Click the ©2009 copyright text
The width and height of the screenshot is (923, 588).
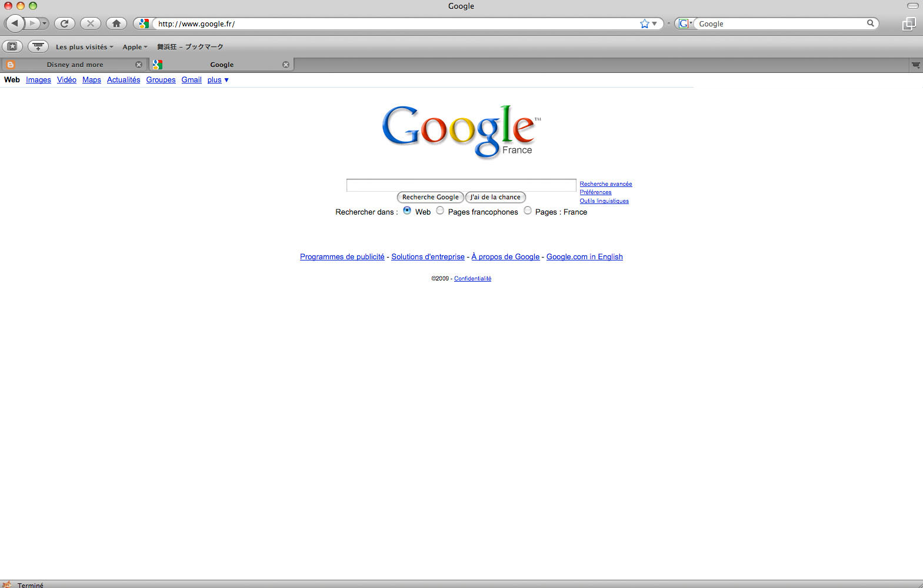tap(440, 279)
